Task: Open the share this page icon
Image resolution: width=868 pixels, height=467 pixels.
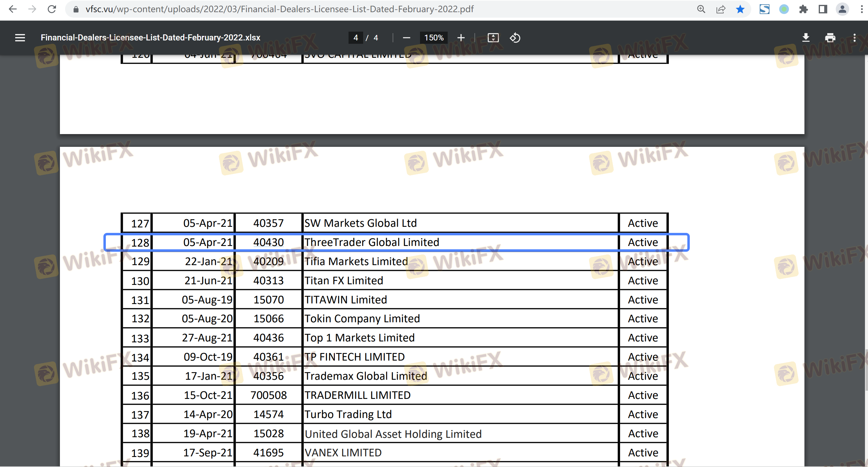Action: pos(720,9)
